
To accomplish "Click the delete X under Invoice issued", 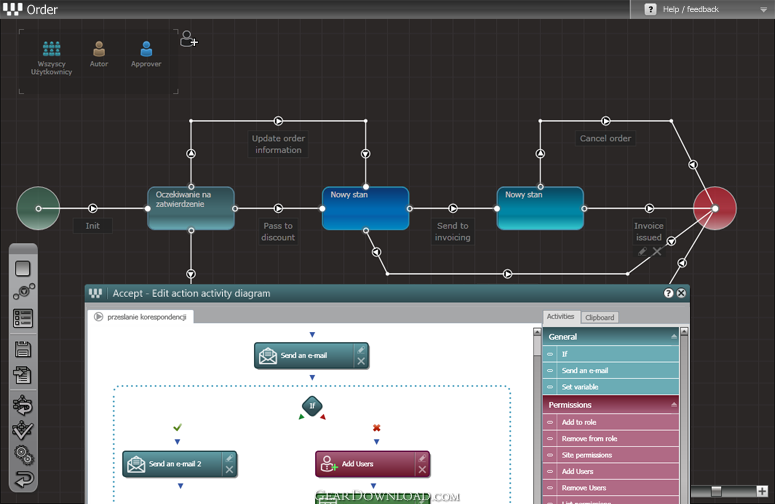I will [x=657, y=252].
